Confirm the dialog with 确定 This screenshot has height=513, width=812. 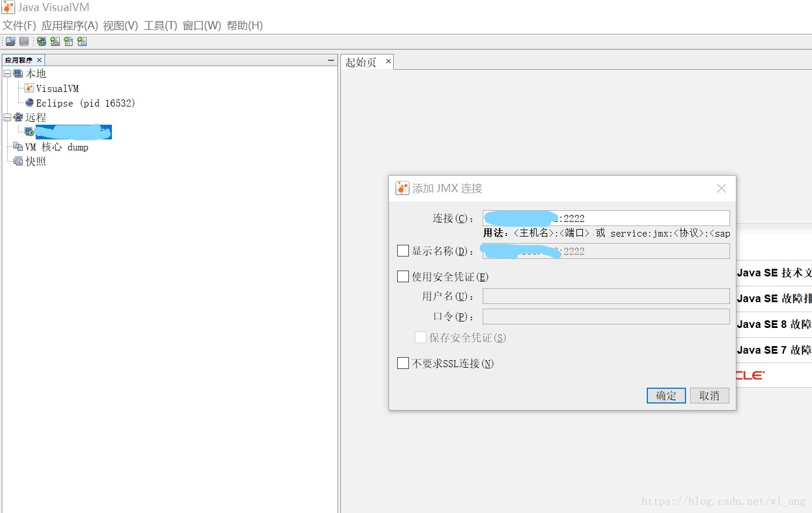click(666, 396)
